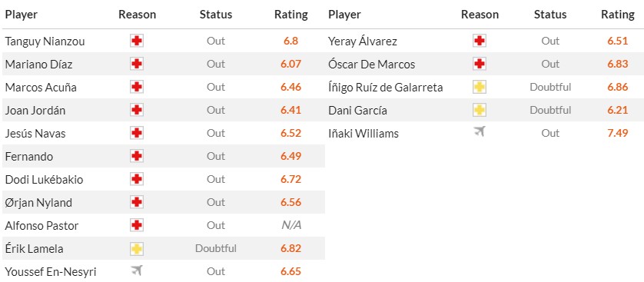644x282 pixels.
Task: Open Iñaki Williams' player link
Action: 363,134
